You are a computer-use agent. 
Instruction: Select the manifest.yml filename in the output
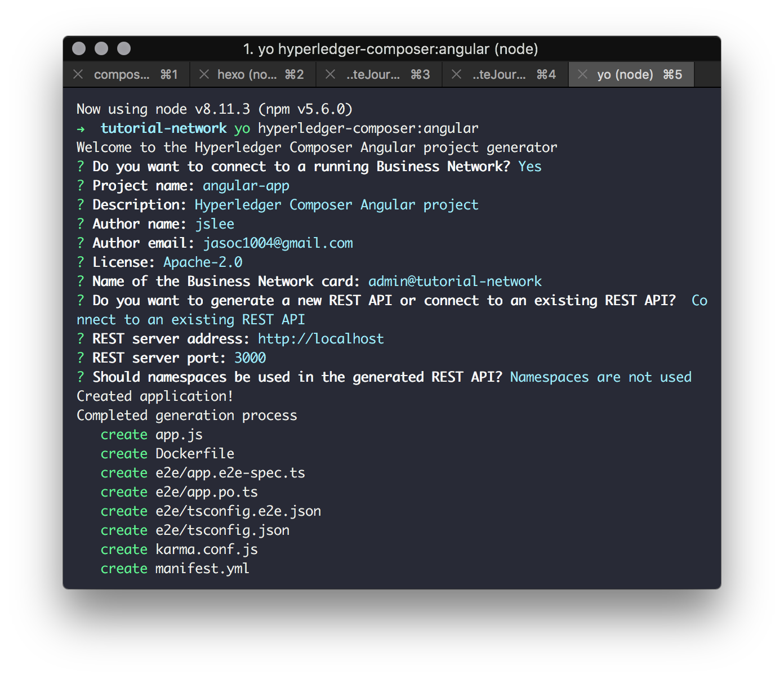point(202,569)
